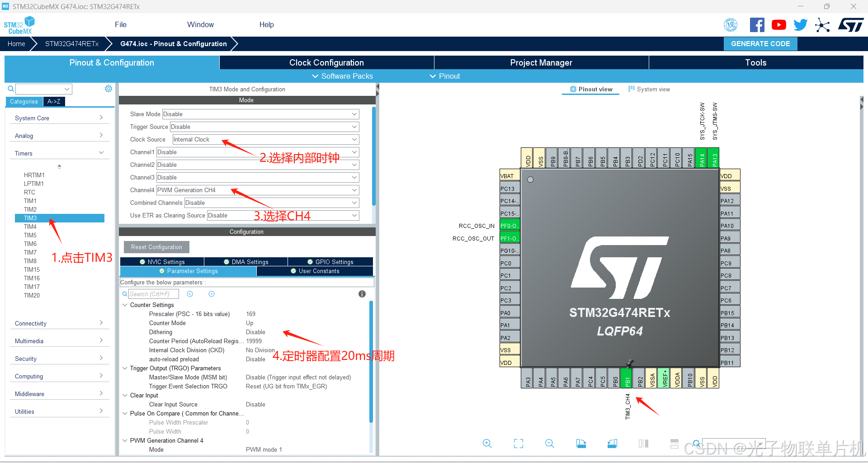
Task: Open the YouTube link icon
Action: click(778, 25)
